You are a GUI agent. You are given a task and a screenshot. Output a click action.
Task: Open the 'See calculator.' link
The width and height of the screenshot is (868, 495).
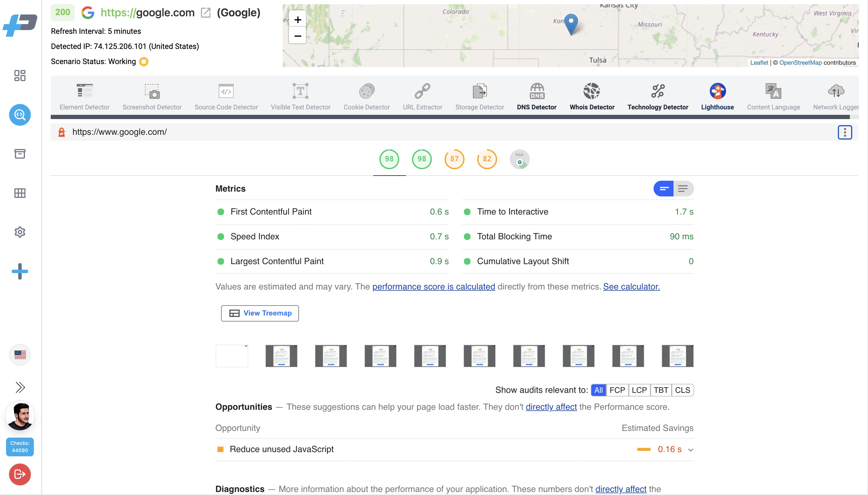[631, 286]
